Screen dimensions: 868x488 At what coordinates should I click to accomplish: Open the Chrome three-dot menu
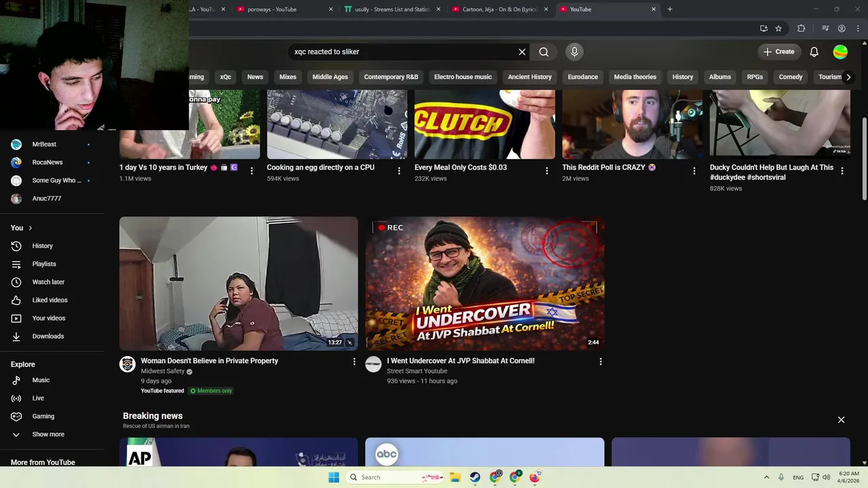pyautogui.click(x=857, y=28)
